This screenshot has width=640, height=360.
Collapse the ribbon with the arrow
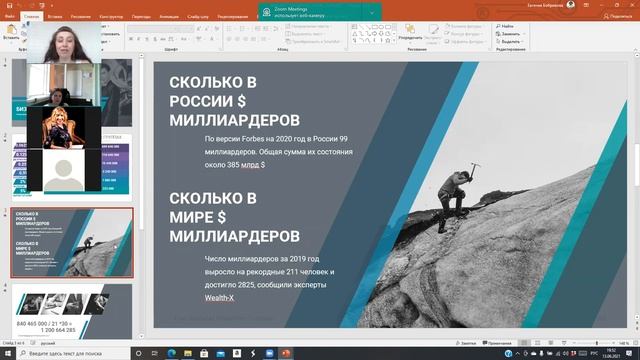point(635,50)
